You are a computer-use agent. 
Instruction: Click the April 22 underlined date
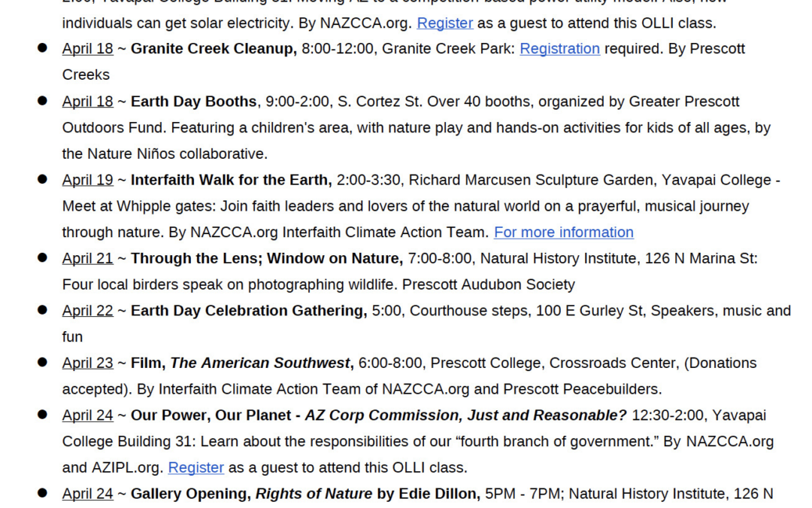pyautogui.click(x=87, y=311)
